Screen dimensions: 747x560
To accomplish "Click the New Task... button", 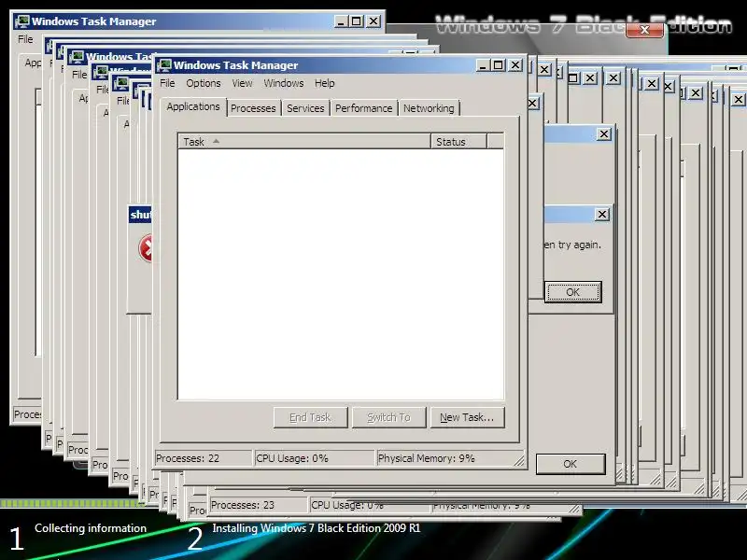I will [x=467, y=417].
